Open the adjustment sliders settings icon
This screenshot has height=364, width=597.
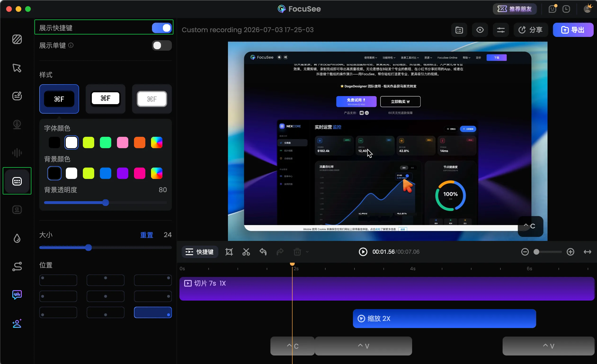[x=501, y=30]
